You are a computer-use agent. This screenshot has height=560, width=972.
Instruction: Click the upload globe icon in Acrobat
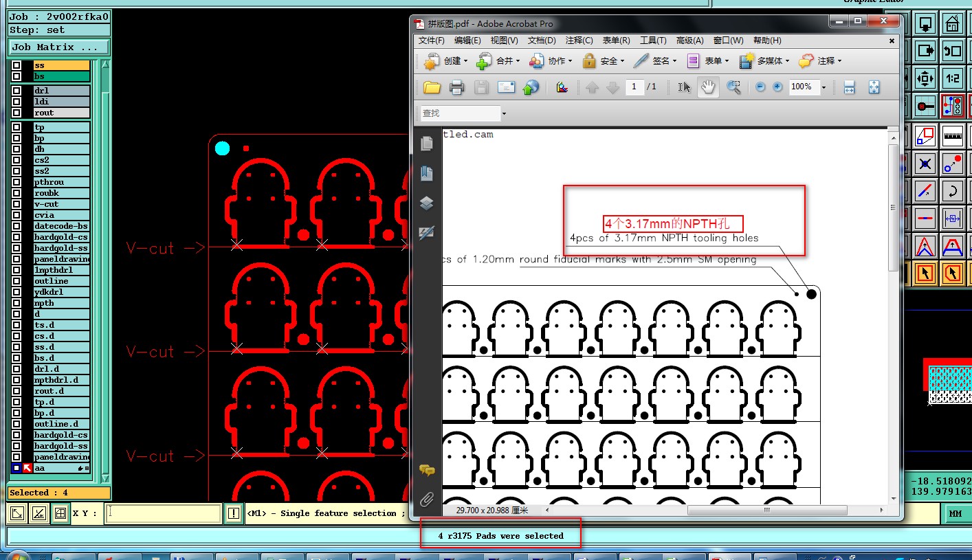coord(531,87)
